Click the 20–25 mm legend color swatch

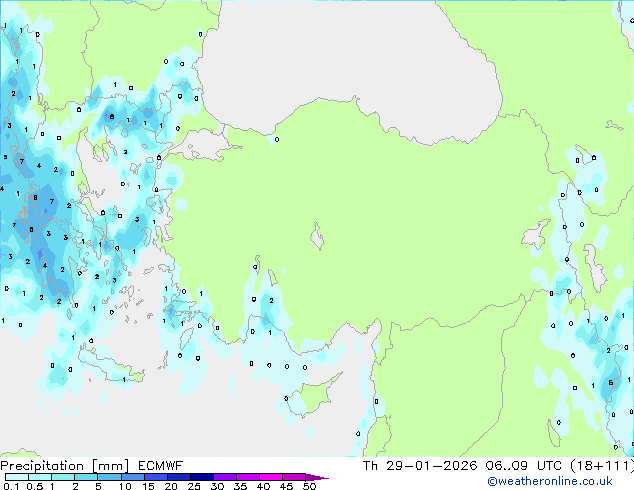tap(179, 477)
